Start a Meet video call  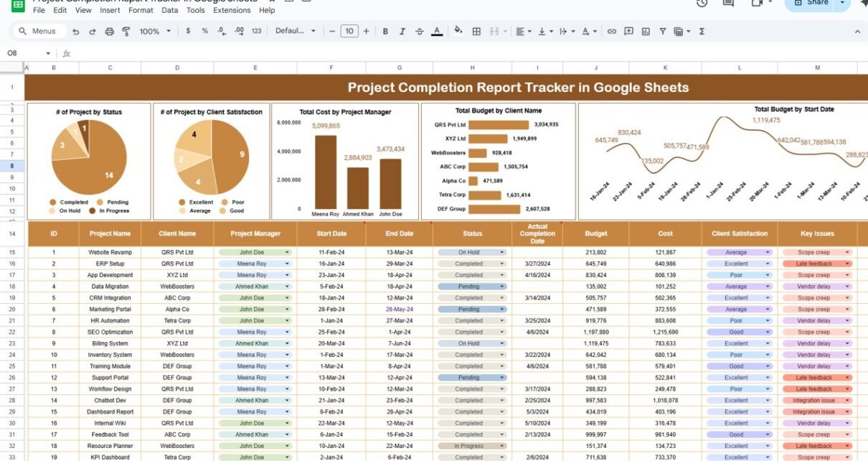coord(756,3)
